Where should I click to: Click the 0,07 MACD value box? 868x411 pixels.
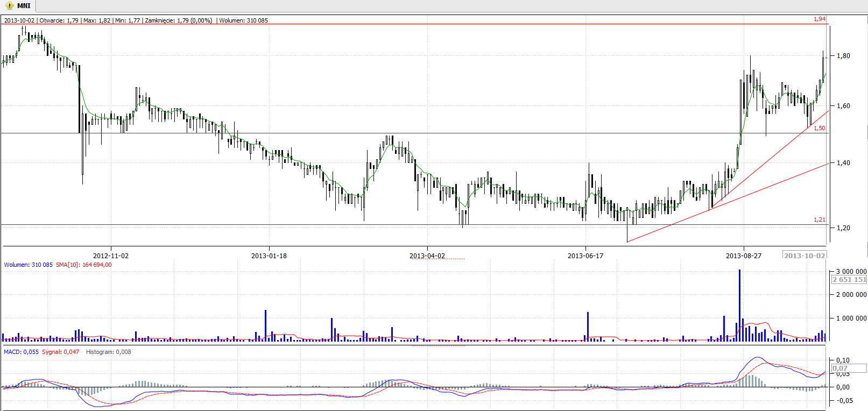pos(849,368)
